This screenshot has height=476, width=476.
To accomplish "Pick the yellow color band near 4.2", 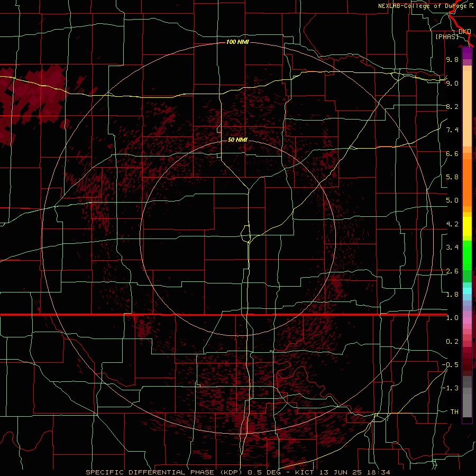I will (467, 226).
